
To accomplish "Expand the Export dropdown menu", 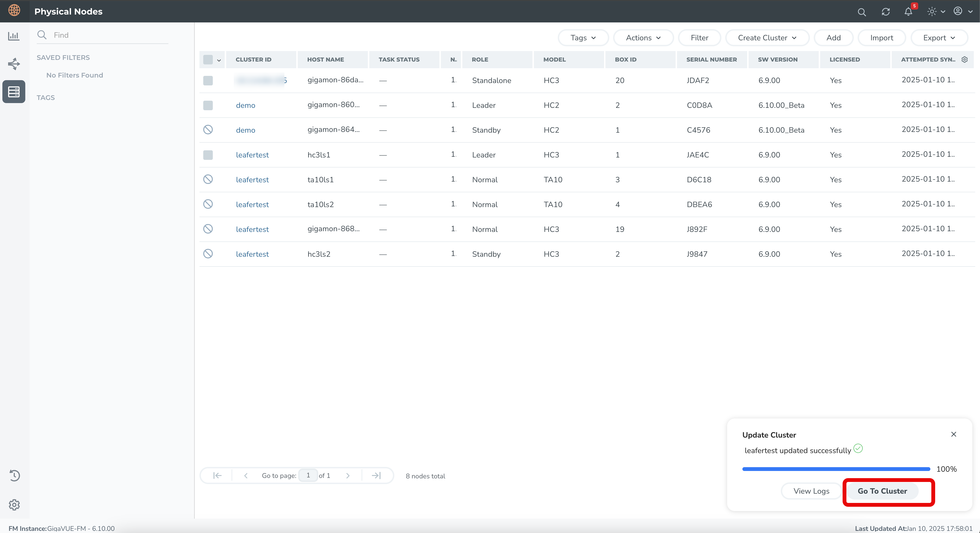I will (x=938, y=38).
